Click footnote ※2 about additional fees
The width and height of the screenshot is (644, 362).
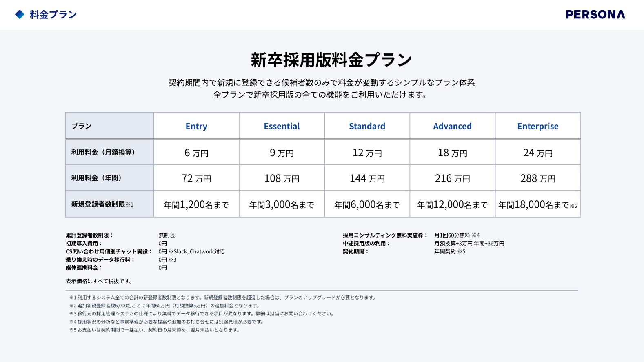click(x=164, y=306)
